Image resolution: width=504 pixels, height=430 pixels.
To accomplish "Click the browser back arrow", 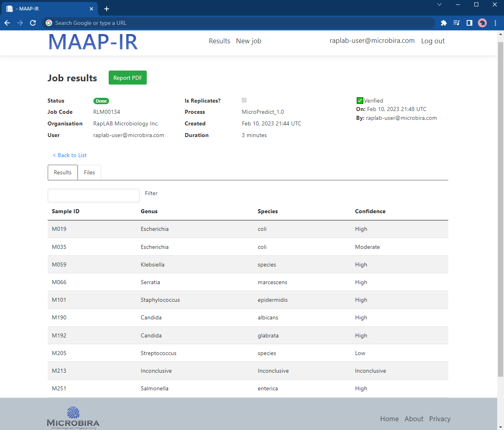I will 7,23.
